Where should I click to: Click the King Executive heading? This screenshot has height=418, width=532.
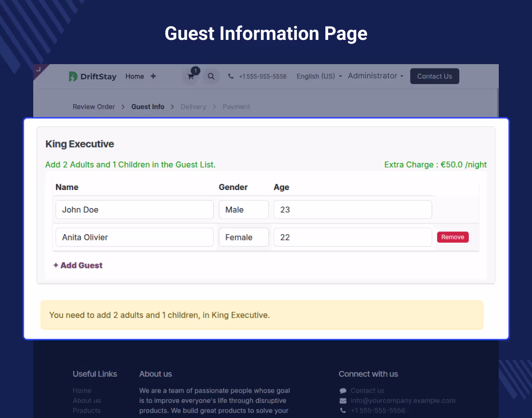(80, 144)
